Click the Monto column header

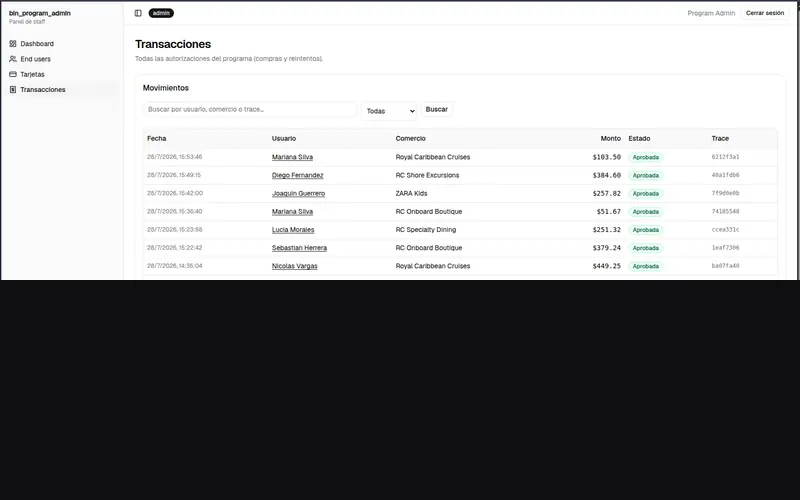[611, 139]
